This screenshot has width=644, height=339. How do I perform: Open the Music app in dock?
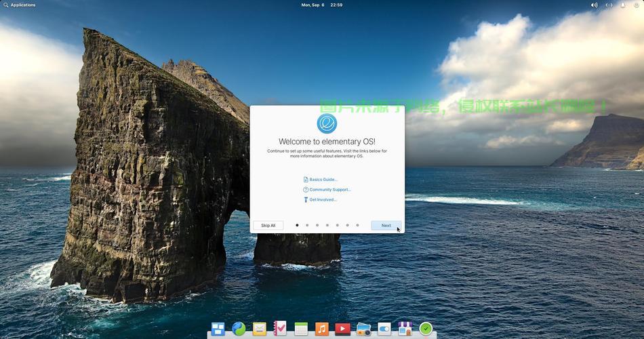(x=322, y=329)
